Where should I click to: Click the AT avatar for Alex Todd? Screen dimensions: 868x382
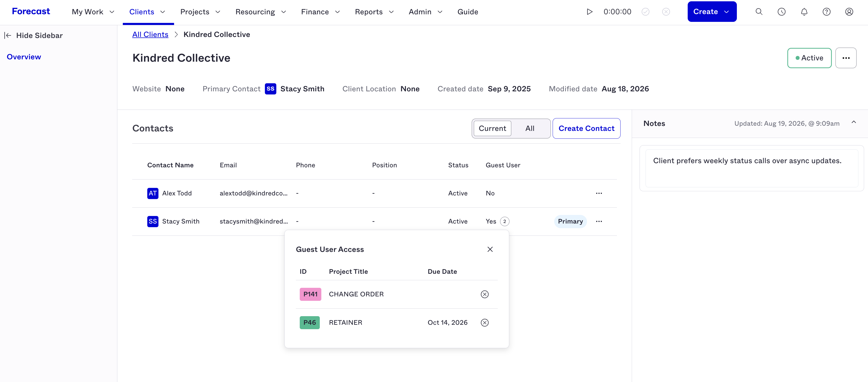pos(153,193)
